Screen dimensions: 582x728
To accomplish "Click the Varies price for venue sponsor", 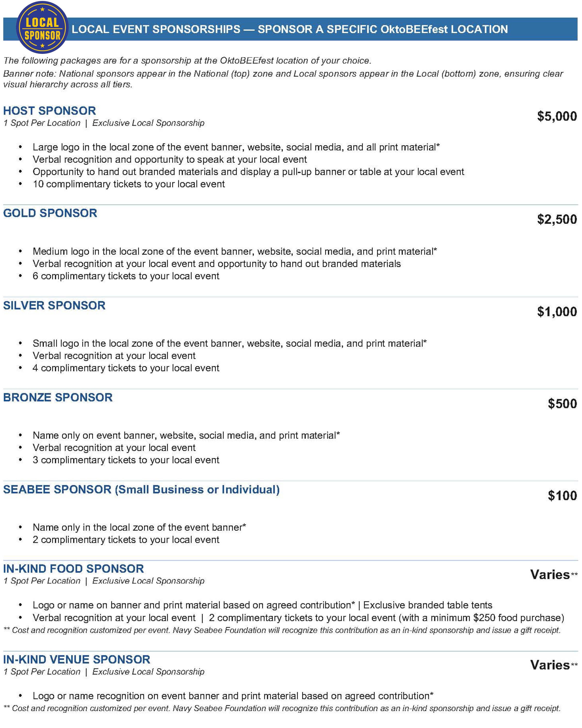I will [554, 665].
